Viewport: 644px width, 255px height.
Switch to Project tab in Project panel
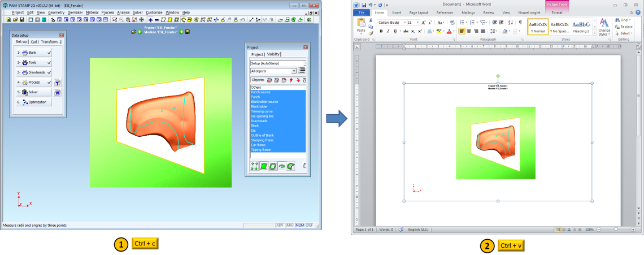click(x=257, y=54)
